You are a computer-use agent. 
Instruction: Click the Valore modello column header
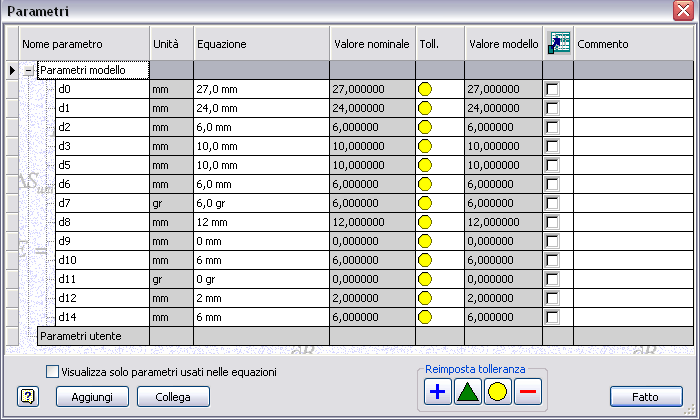pyautogui.click(x=504, y=43)
